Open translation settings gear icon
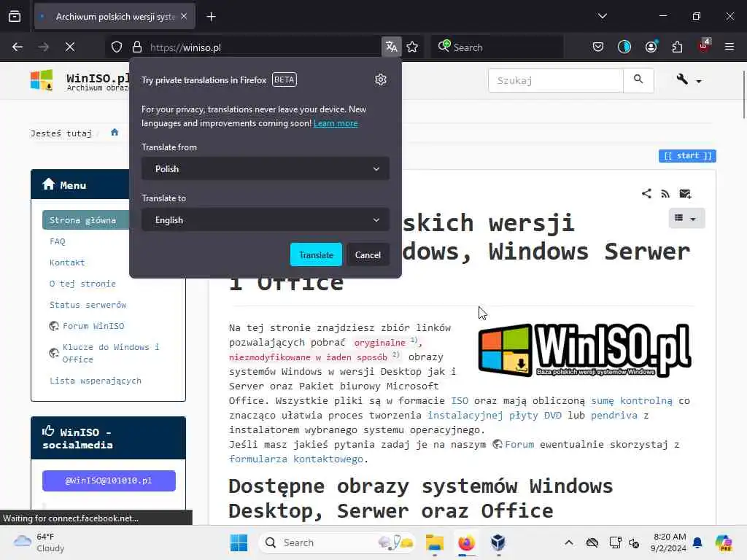The image size is (747, 560). pyautogui.click(x=380, y=79)
